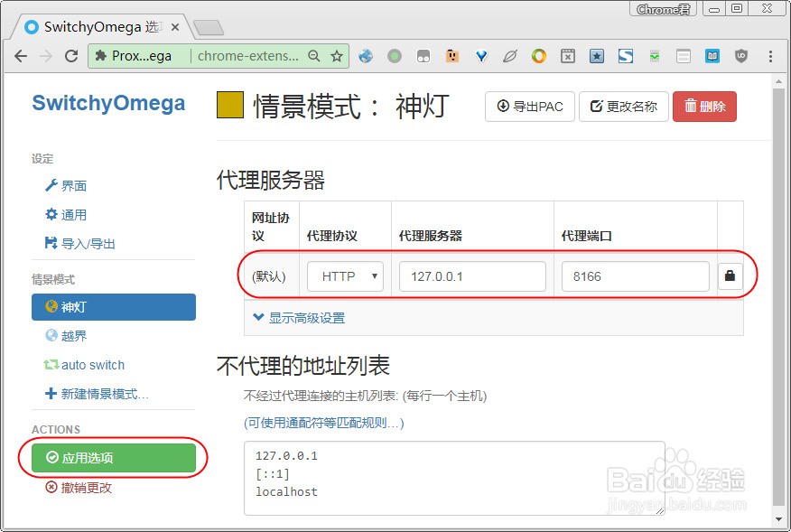The image size is (791, 532).
Task: Expand 显示高级设置 advanced settings
Action: pos(299,318)
